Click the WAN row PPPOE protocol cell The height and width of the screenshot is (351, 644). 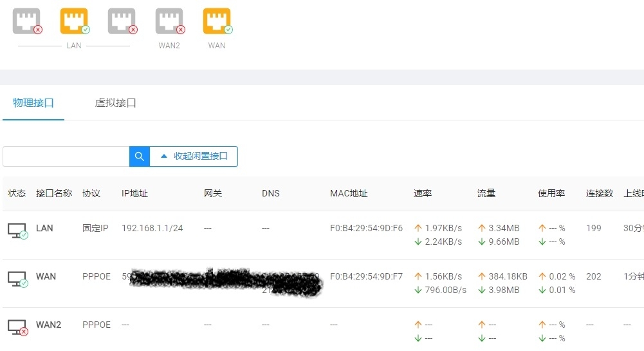coord(97,276)
